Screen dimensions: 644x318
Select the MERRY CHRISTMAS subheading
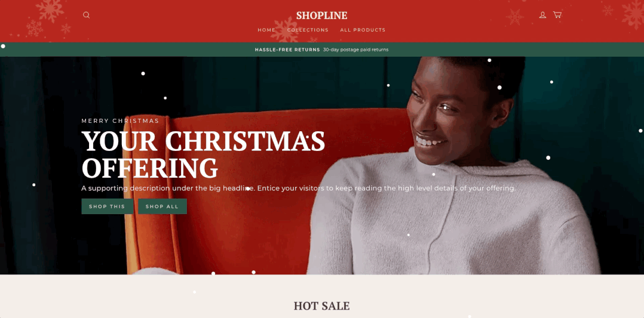120,121
